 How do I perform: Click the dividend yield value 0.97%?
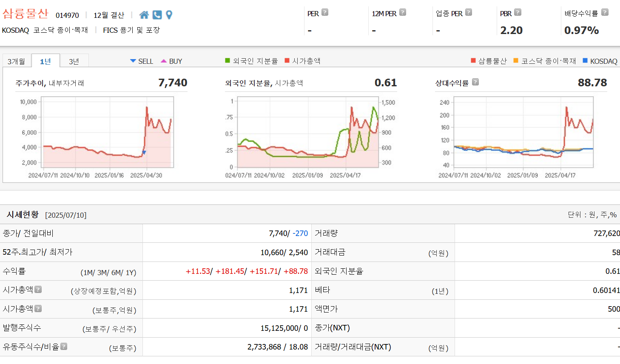pyautogui.click(x=581, y=30)
